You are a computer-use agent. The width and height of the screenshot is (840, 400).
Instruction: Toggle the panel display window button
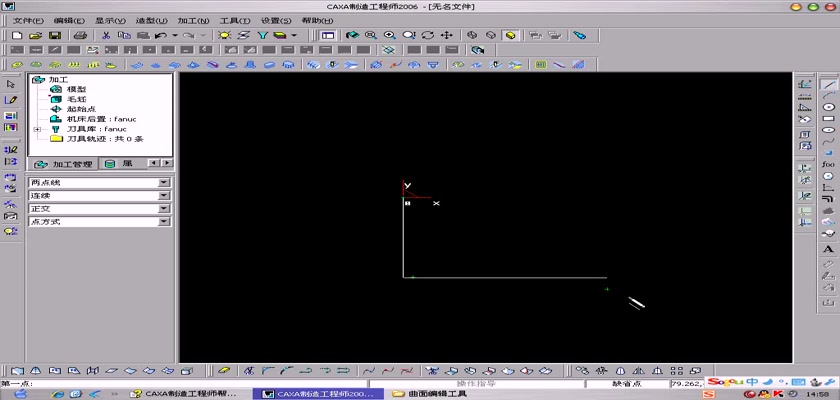click(x=328, y=35)
